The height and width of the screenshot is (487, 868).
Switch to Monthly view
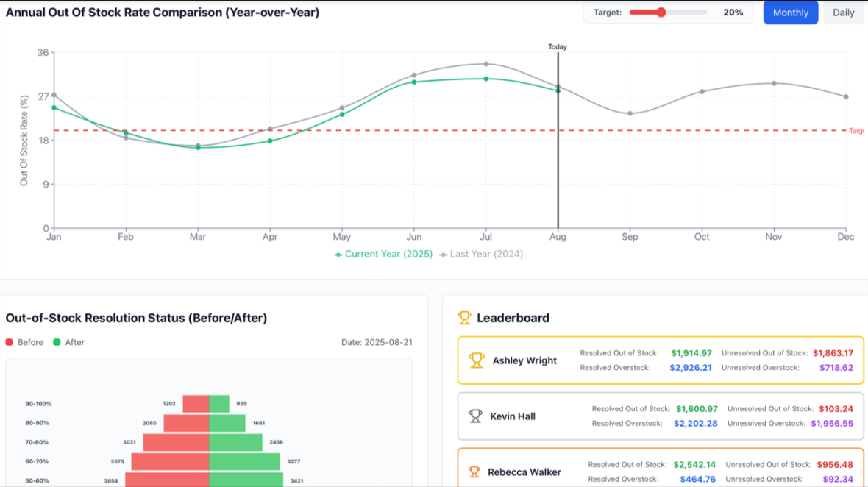[790, 13]
